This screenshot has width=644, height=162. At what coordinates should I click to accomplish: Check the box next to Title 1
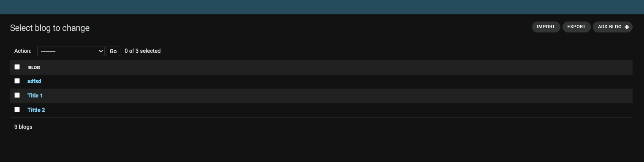(x=17, y=95)
